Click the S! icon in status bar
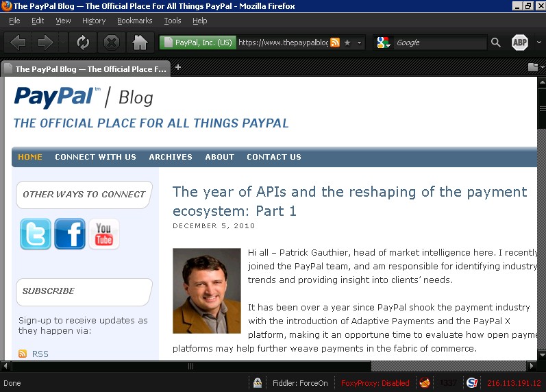Image resolution: width=546 pixels, height=392 pixels. (x=472, y=383)
